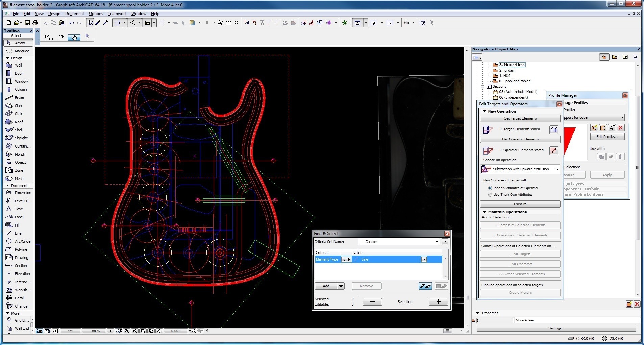This screenshot has height=345, width=644.
Task: Toggle the Find & Select pick-up settings button
Action: pyautogui.click(x=425, y=286)
